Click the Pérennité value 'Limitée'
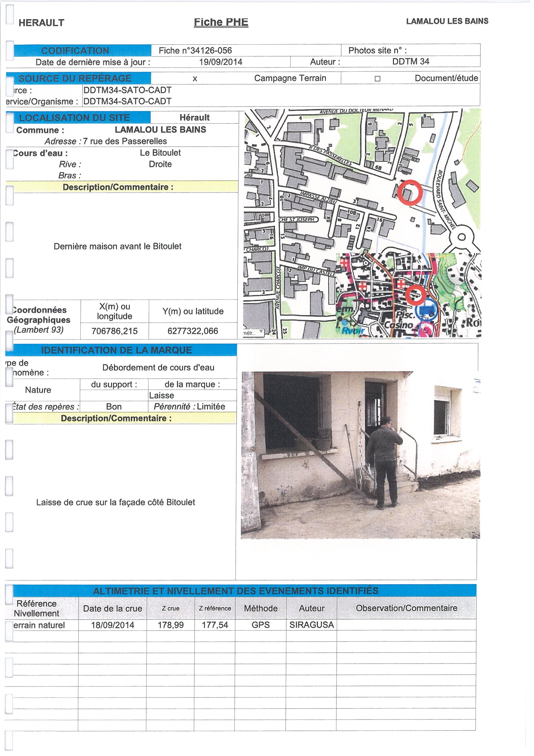Screen dimensions: 534x756 pyautogui.click(x=212, y=409)
